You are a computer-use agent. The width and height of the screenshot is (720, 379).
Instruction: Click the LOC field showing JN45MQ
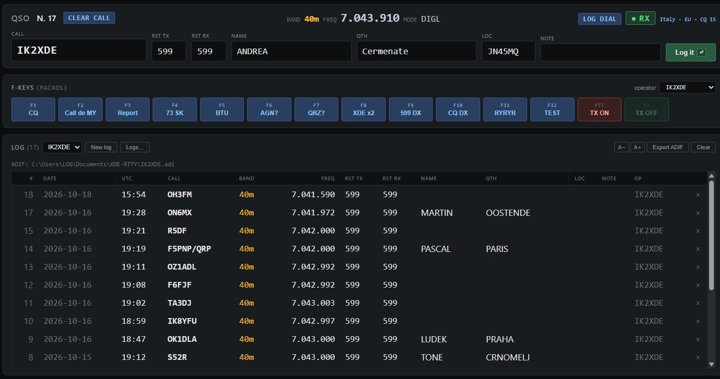click(x=508, y=51)
